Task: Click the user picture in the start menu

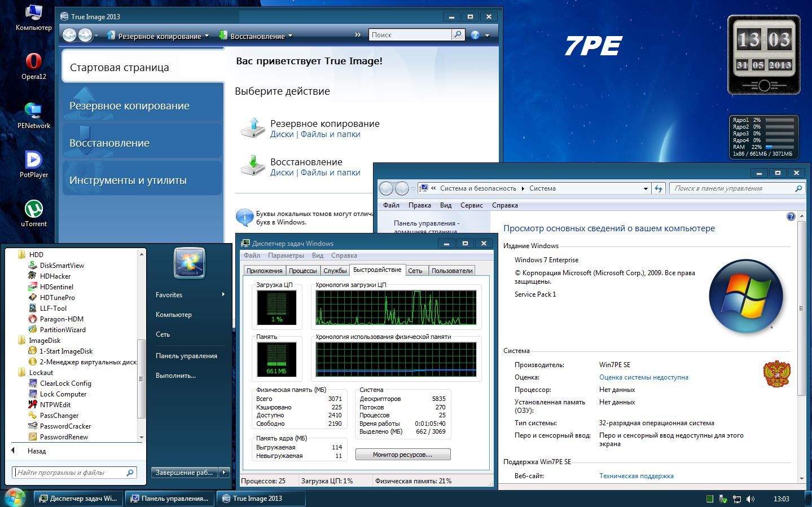Action: pyautogui.click(x=190, y=263)
